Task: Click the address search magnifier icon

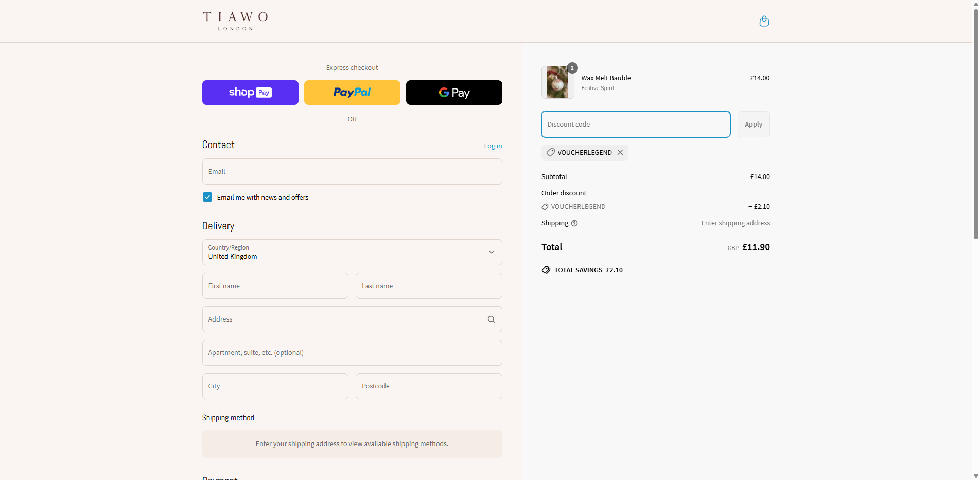Action: pos(492,319)
